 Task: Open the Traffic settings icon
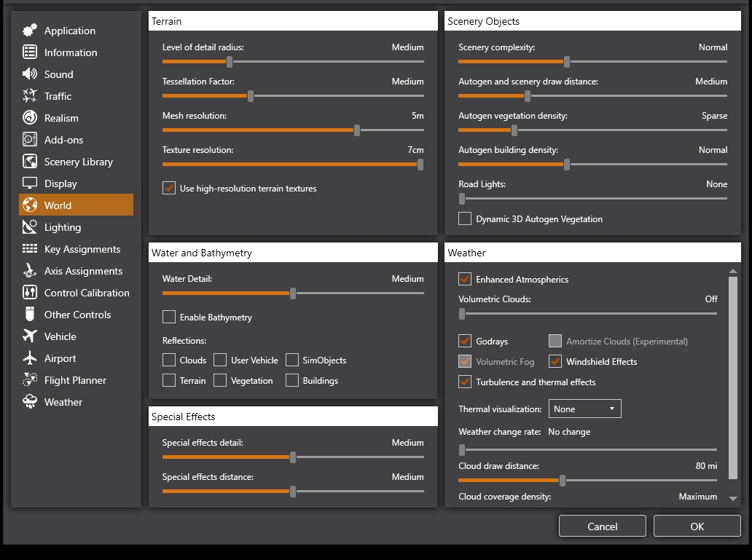(x=29, y=96)
